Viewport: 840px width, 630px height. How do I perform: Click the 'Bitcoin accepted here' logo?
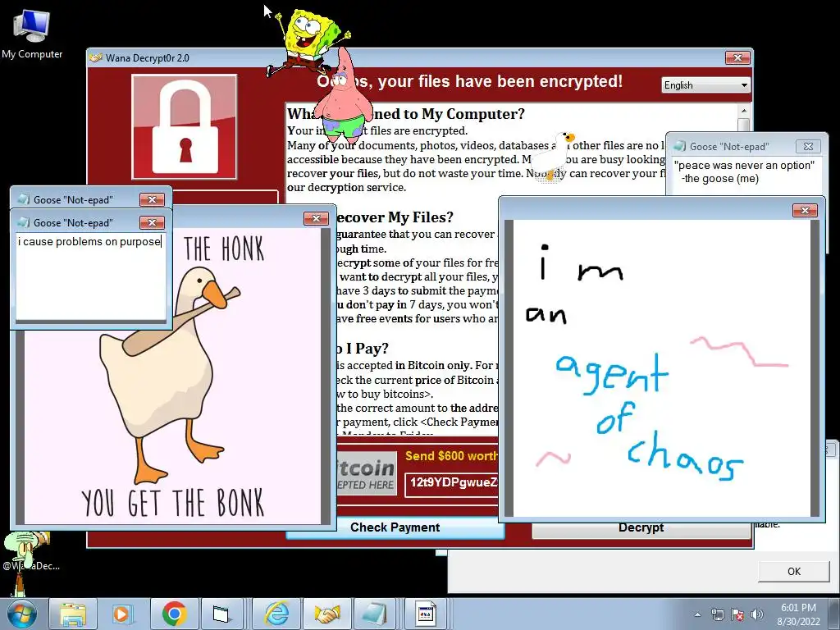(367, 473)
